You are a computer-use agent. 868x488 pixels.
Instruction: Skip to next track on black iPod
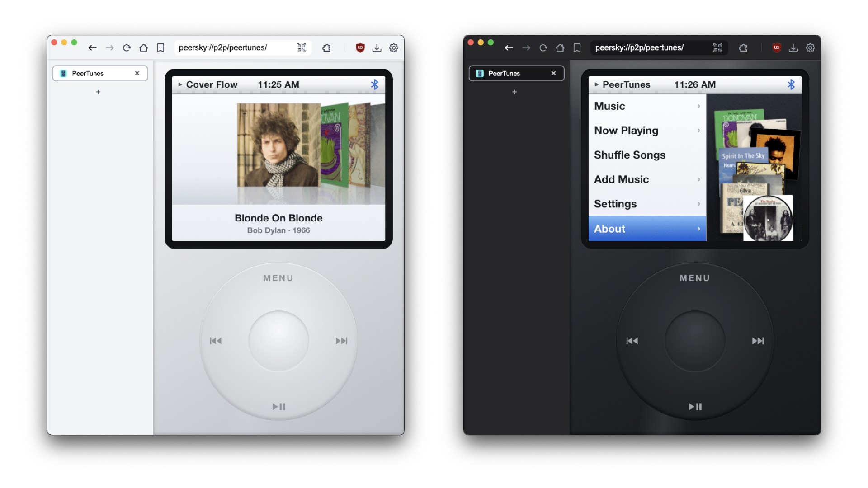[x=758, y=341]
